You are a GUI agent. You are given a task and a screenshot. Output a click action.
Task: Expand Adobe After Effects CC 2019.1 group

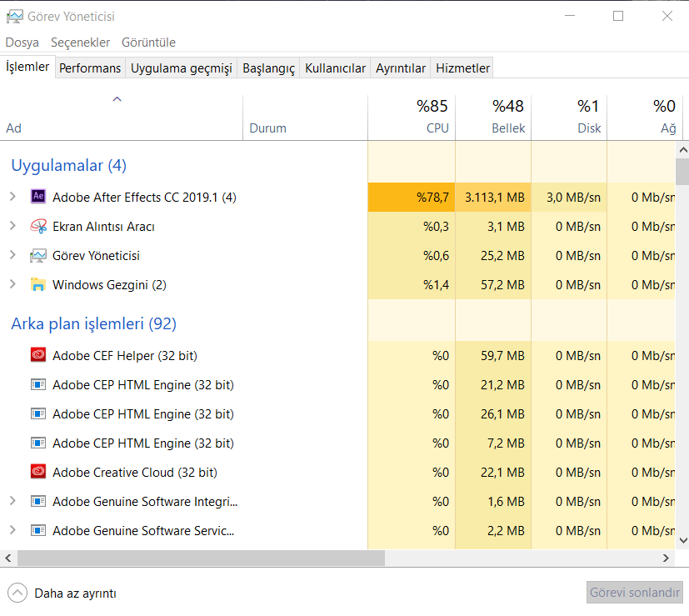pyautogui.click(x=12, y=197)
